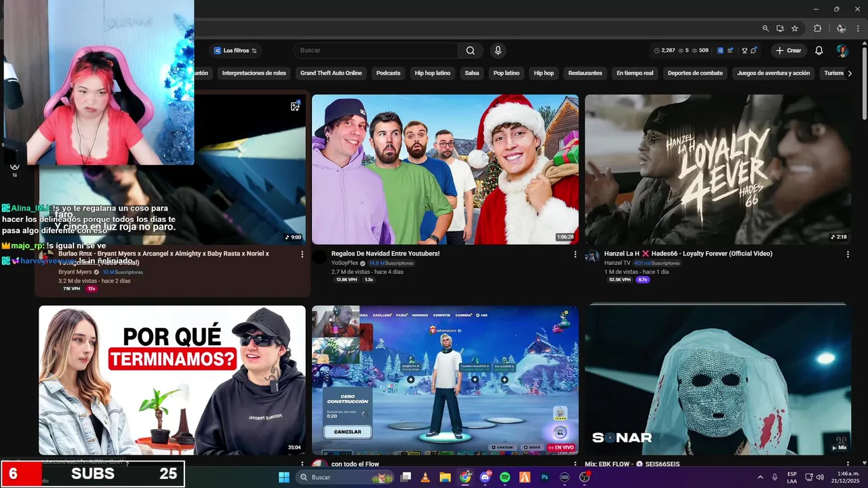
Task: Select Juegos de aventura y acción chip
Action: [774, 73]
